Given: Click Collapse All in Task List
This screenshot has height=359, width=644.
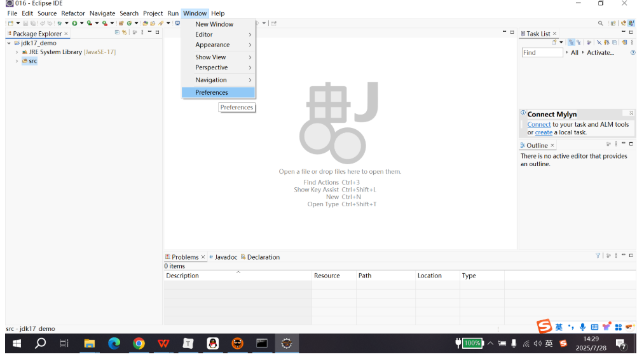Looking at the screenshot, I should coord(614,43).
